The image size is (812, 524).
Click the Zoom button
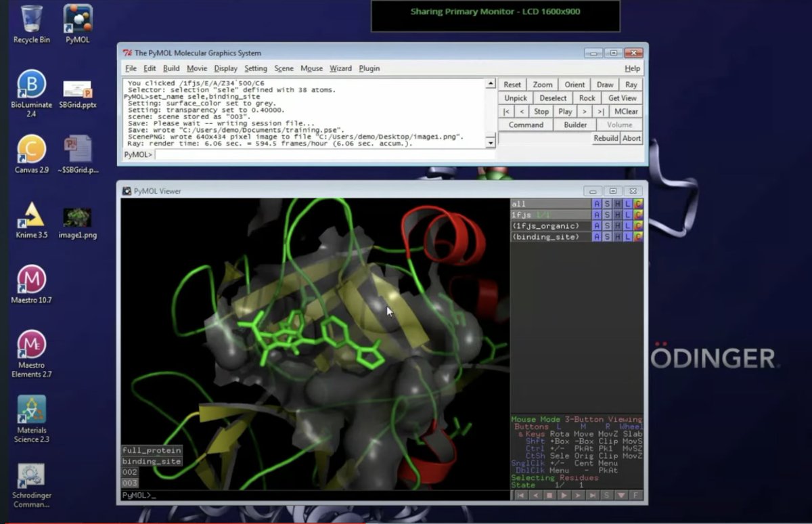pyautogui.click(x=543, y=85)
